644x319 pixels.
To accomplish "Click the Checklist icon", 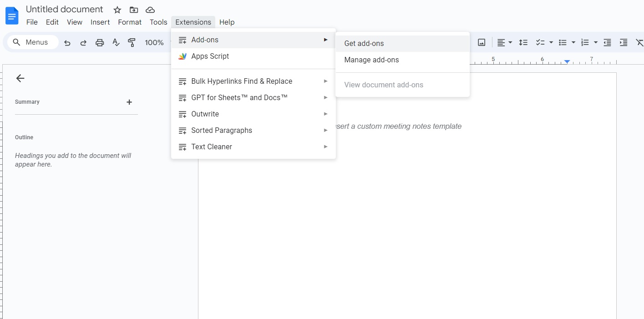I will pyautogui.click(x=540, y=42).
